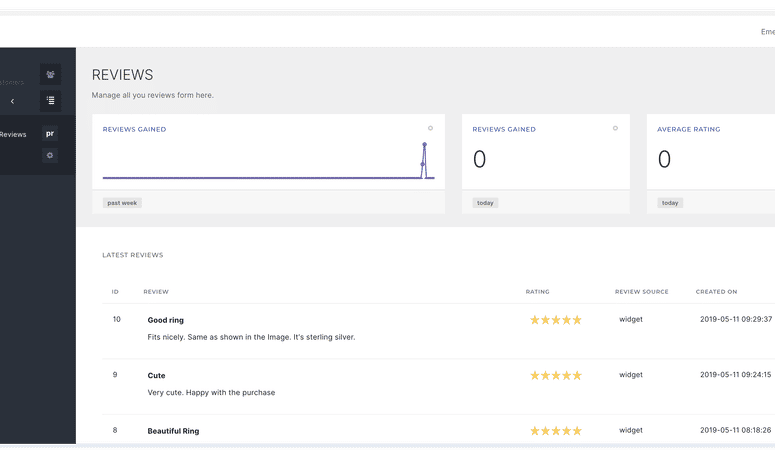Click the options circle on the Reviews Gained chart card
This screenshot has width=775, height=450.
[x=431, y=128]
